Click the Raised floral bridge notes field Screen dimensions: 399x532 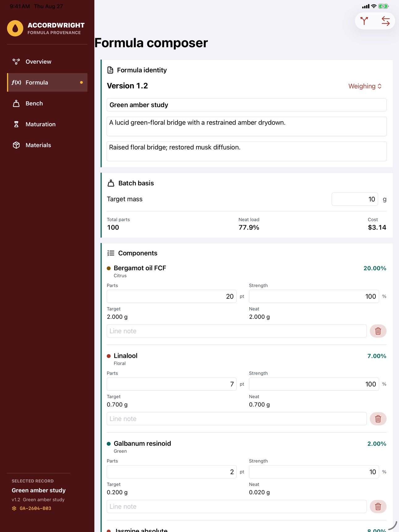pyautogui.click(x=247, y=151)
